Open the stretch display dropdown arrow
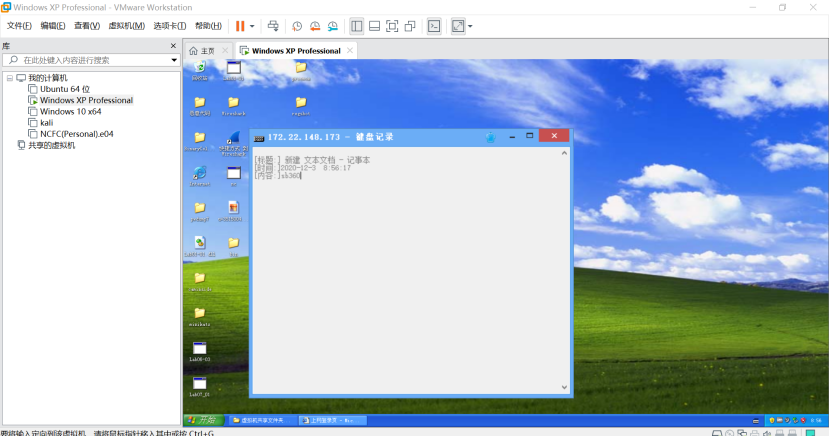 (x=470, y=26)
